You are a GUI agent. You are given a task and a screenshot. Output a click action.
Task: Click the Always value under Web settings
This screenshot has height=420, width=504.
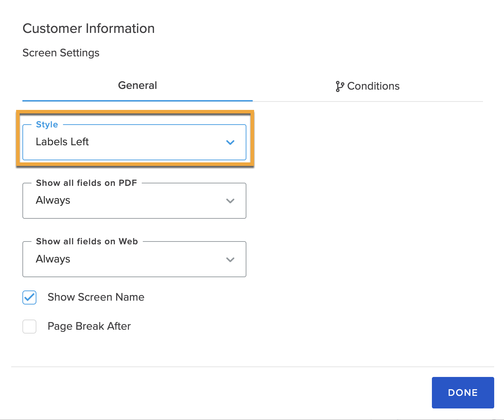pos(53,259)
